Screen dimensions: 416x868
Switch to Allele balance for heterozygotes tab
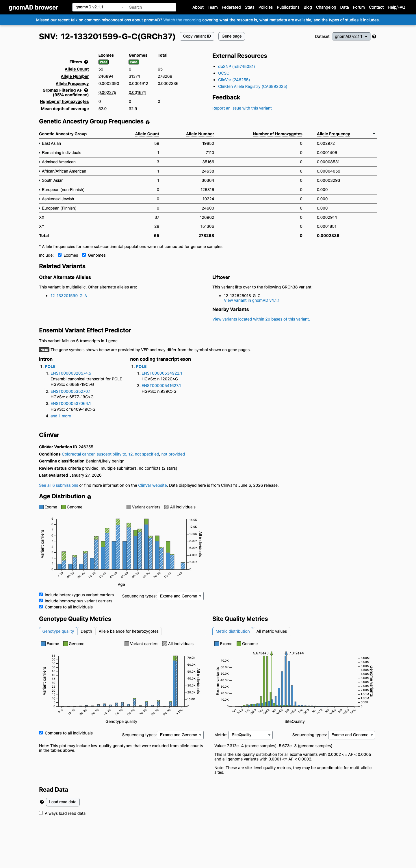(x=129, y=631)
